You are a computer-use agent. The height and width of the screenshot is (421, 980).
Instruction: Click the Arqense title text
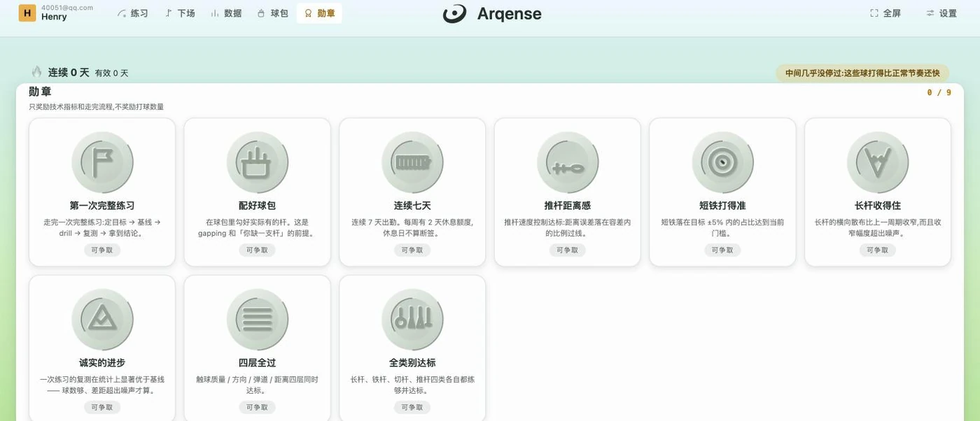pyautogui.click(x=509, y=13)
